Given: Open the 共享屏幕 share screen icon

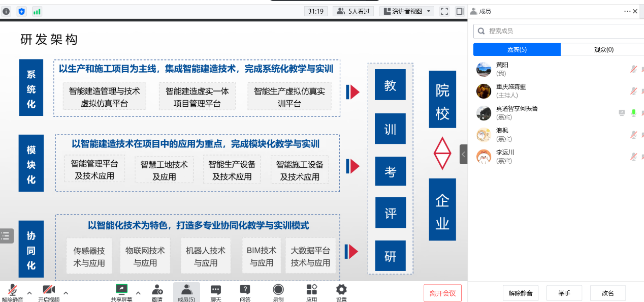Looking at the screenshot, I should 122,290.
